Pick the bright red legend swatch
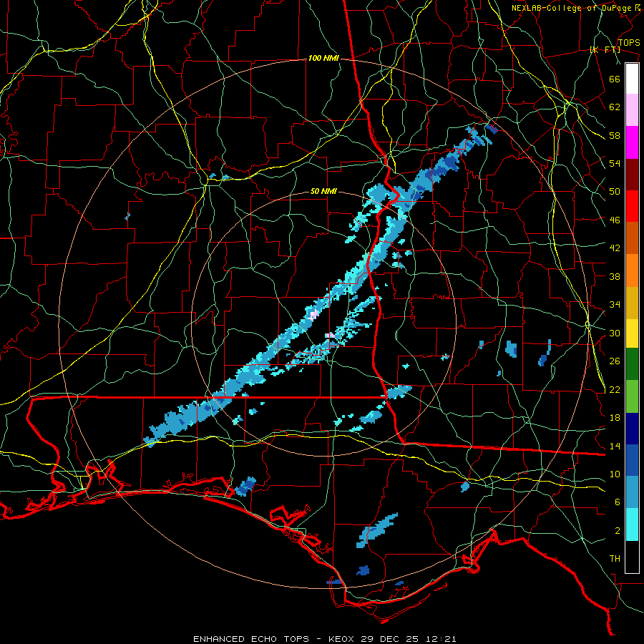The height and width of the screenshot is (644, 644). click(632, 206)
